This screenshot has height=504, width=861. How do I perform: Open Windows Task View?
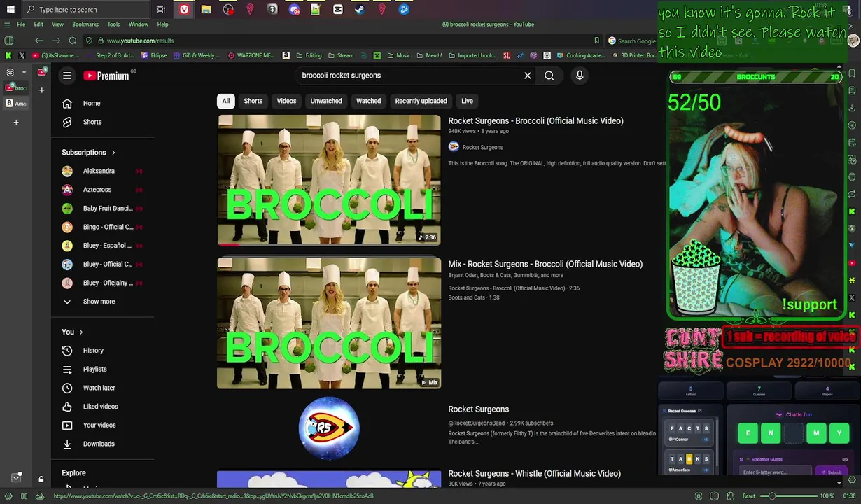[162, 10]
